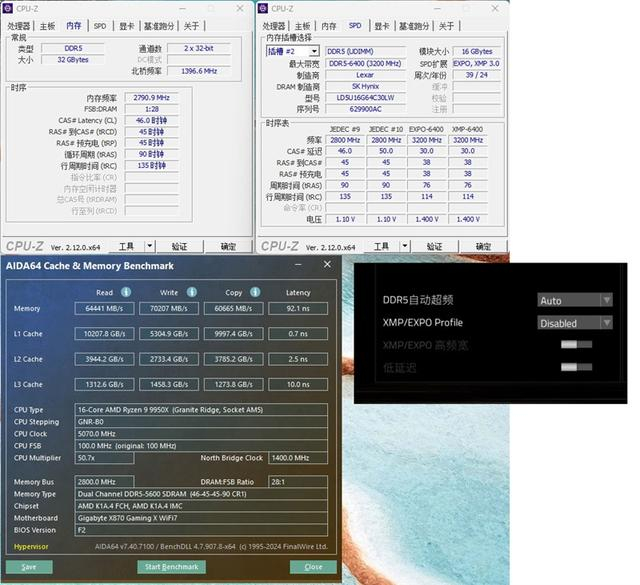Open the DDR5自动超频 Auto dropdown

pos(574,300)
